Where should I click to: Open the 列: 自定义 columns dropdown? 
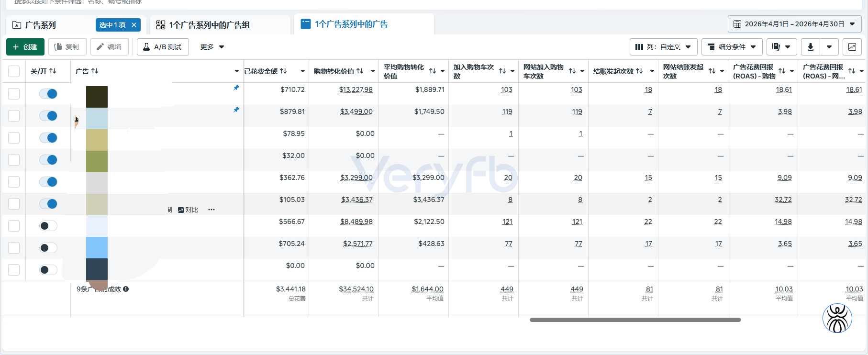[x=663, y=47]
